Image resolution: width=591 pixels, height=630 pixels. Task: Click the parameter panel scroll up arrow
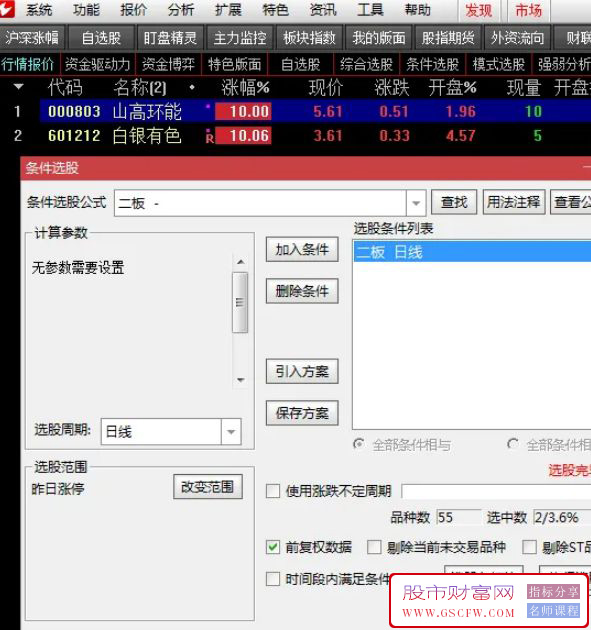pos(240,262)
